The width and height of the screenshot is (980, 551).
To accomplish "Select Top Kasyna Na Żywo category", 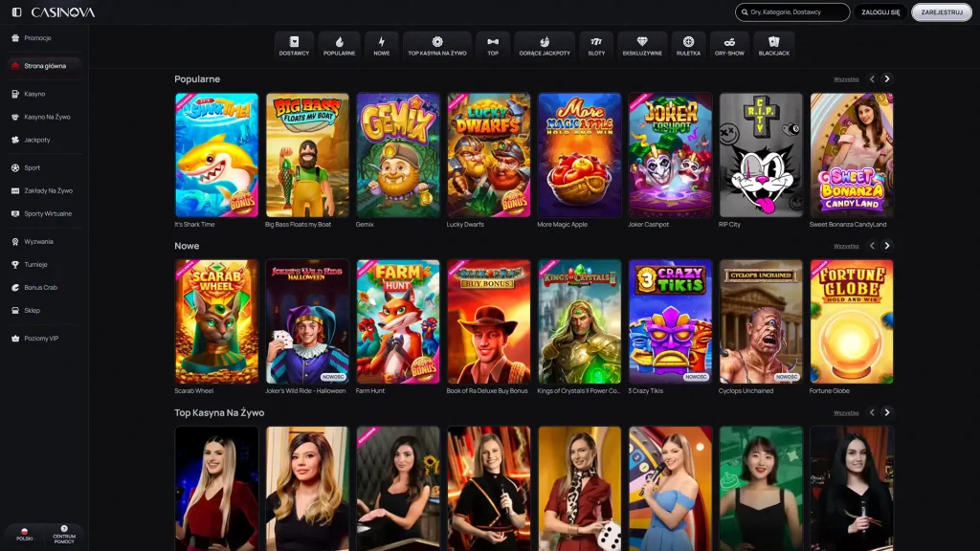I will coord(437,46).
